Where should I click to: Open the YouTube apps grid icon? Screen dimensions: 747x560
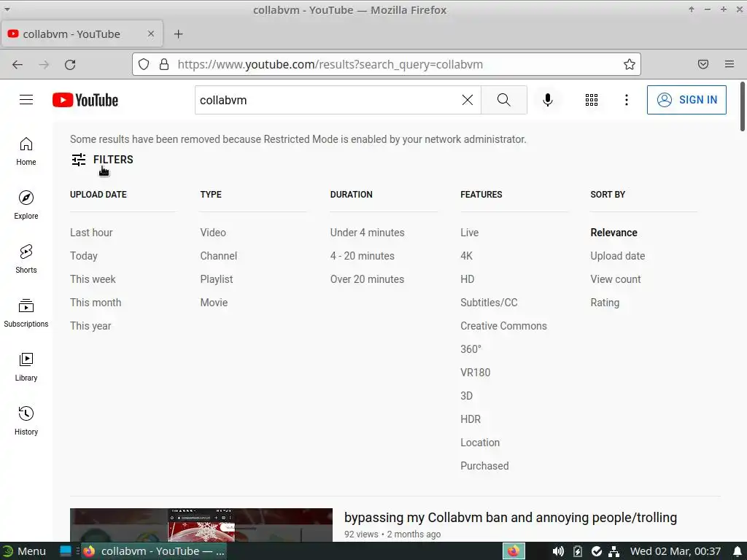click(x=591, y=100)
